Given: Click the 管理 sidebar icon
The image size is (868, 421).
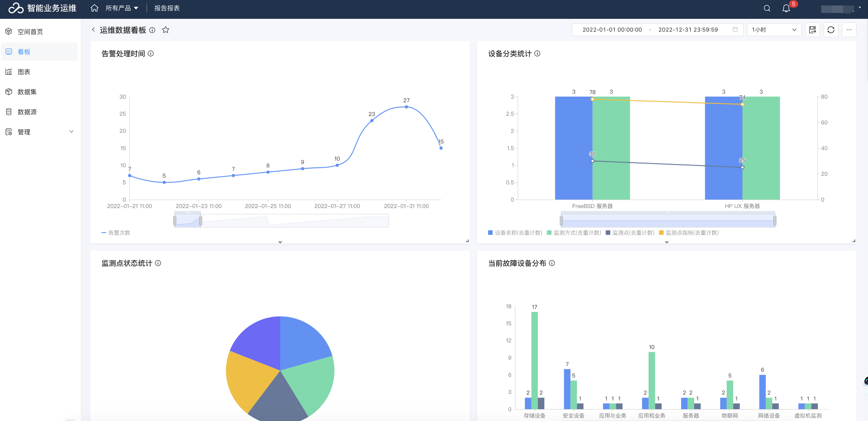Looking at the screenshot, I should (9, 132).
